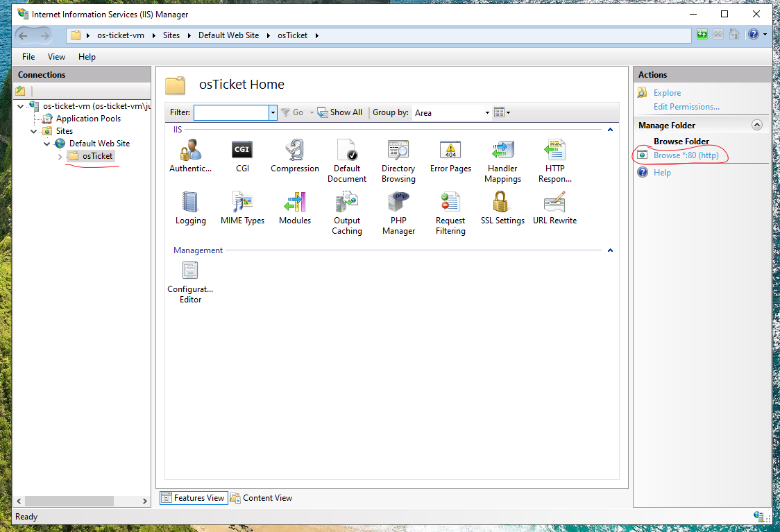The image size is (780, 532).
Task: Open the Default Document feature
Action: tap(347, 161)
